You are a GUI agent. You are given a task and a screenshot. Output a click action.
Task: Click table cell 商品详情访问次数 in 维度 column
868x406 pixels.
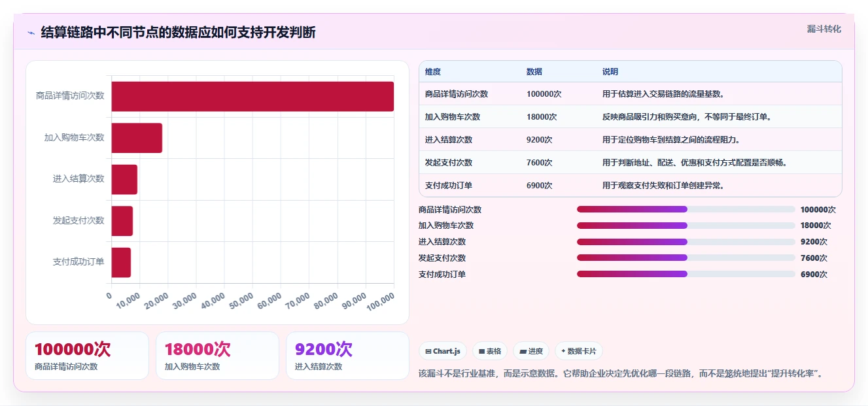point(457,94)
